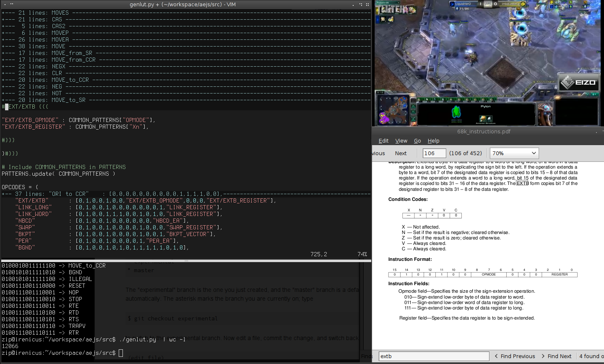Click the Instruction Format heading in PDF
604x364 pixels.
(410, 259)
